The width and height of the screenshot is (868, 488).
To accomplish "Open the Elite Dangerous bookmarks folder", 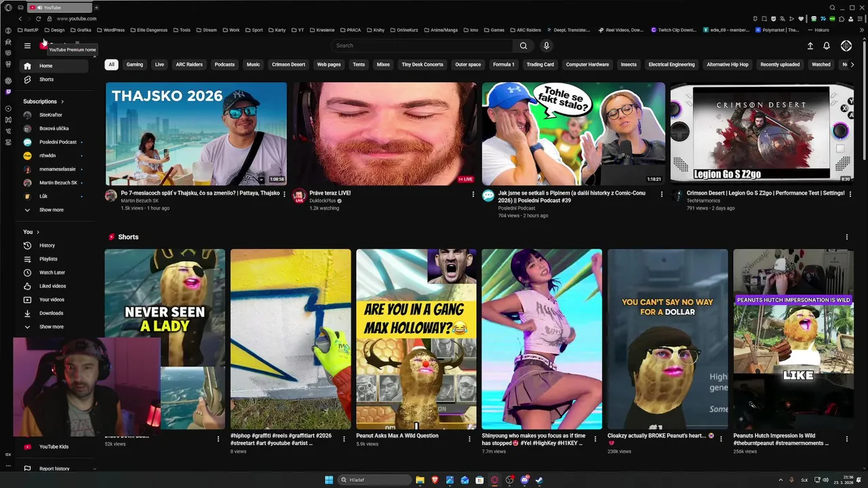I will point(150,30).
